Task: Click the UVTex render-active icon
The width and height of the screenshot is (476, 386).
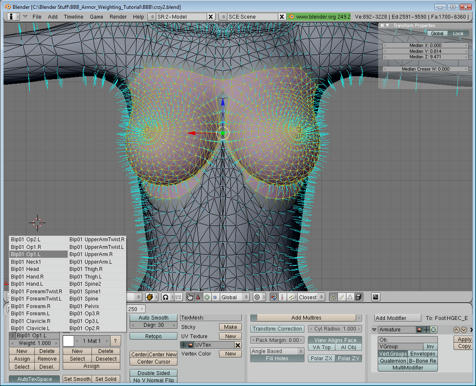Action: pos(191,345)
